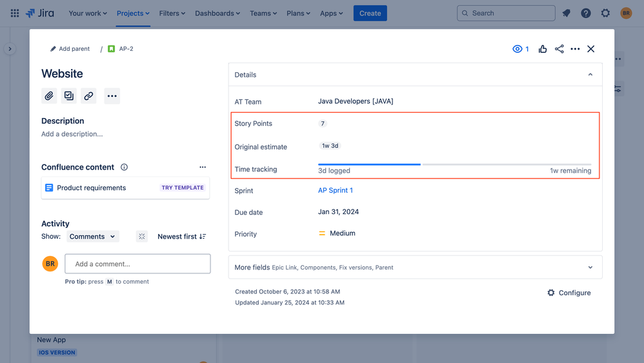The width and height of the screenshot is (644, 363).
Task: Click the Website issue title
Action: tap(62, 74)
